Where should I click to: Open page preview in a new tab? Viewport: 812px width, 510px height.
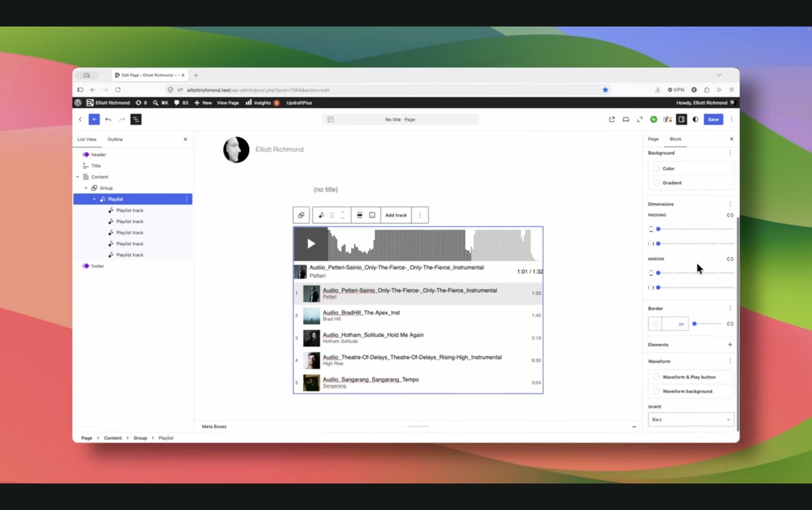[612, 119]
